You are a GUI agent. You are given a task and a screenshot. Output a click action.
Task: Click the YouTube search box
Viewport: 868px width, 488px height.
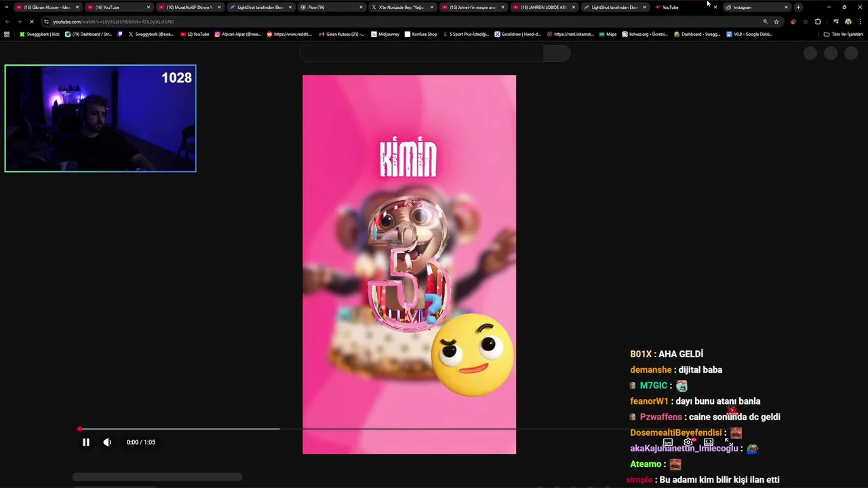[421, 54]
